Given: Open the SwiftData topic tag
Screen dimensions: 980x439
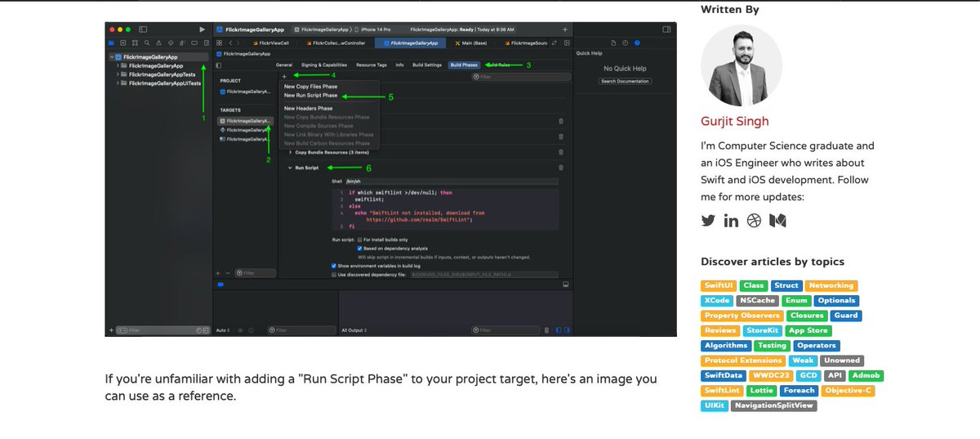Looking at the screenshot, I should (x=724, y=376).
